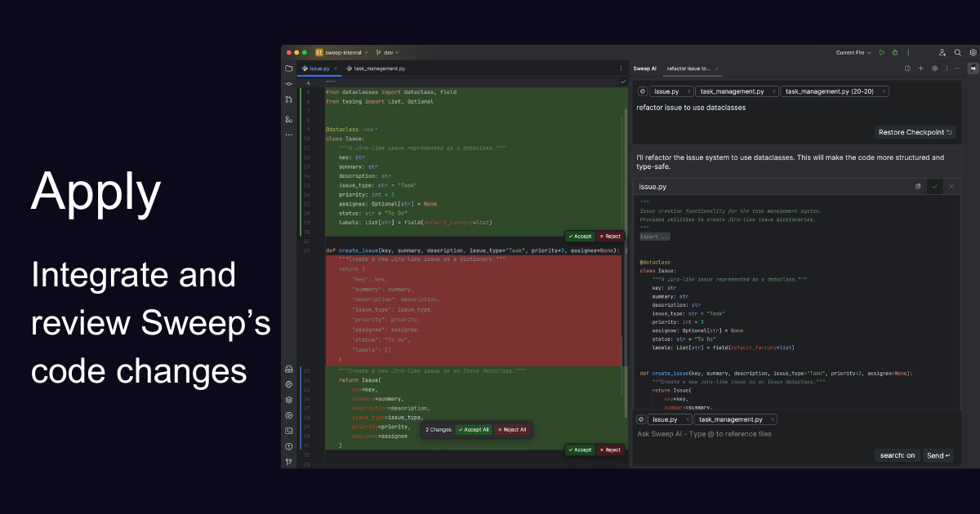Start a new Sweep AI chat with plus icon
Screen dimensions: 980x514
tap(921, 69)
